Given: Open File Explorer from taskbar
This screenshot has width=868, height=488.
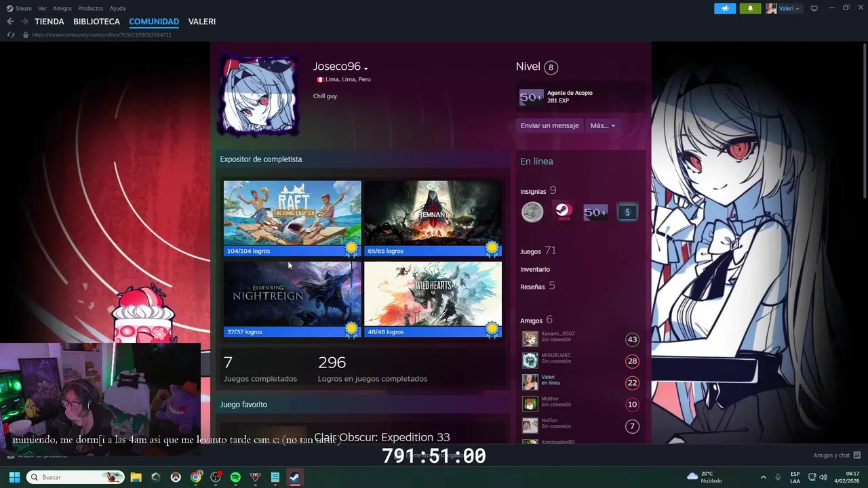Looking at the screenshot, I should 136,477.
